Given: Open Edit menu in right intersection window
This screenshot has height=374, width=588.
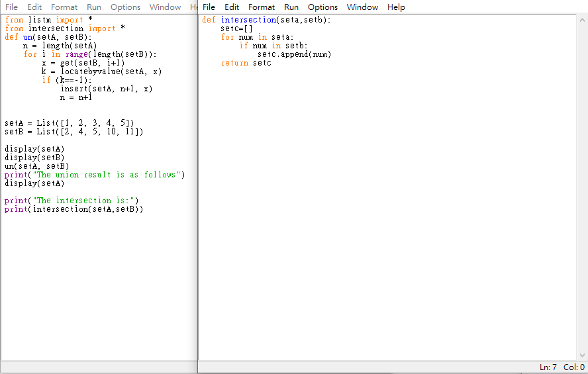Looking at the screenshot, I should click(x=232, y=7).
